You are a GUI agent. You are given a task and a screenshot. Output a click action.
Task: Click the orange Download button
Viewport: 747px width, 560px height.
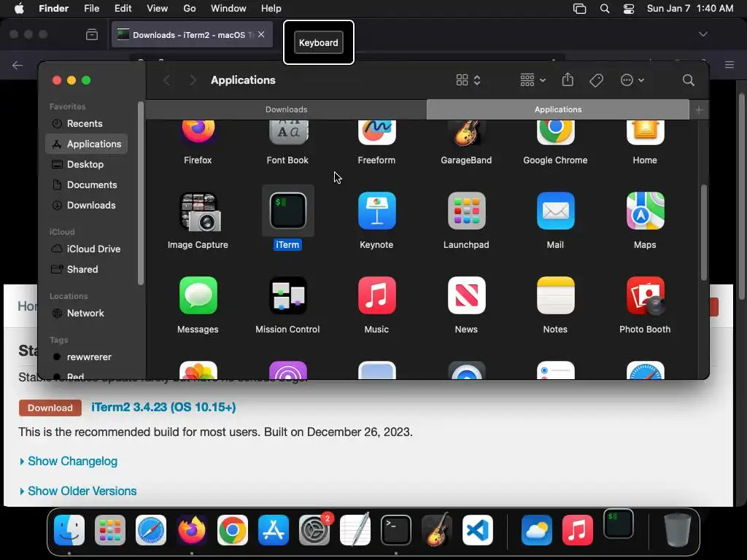[x=50, y=408]
